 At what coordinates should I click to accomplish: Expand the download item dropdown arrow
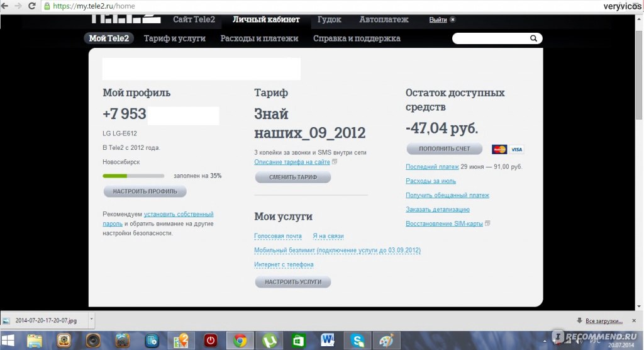click(x=92, y=320)
